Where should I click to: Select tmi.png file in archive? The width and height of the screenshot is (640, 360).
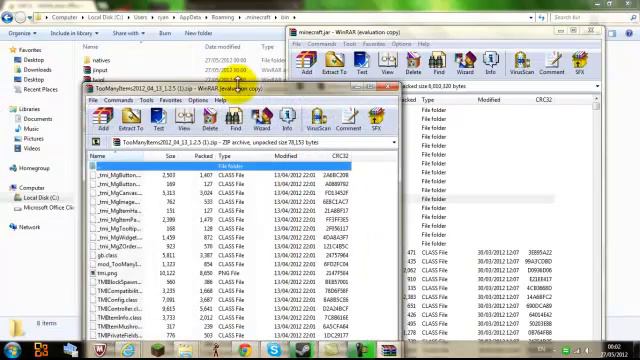coord(107,273)
